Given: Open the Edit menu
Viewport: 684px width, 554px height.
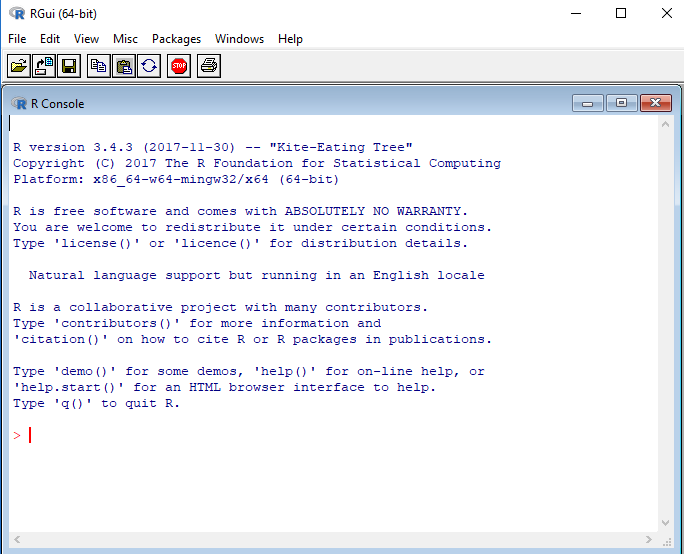Looking at the screenshot, I should tap(50, 39).
